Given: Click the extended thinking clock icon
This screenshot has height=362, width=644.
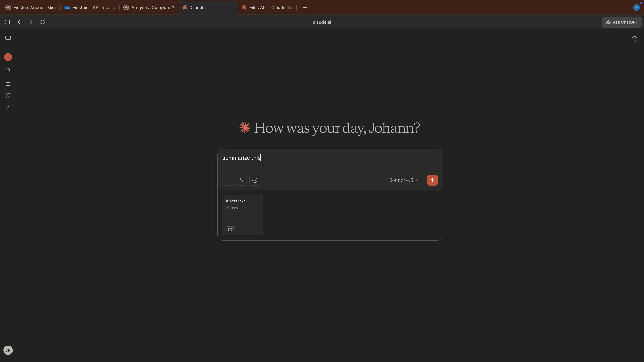Looking at the screenshot, I should click(x=255, y=180).
